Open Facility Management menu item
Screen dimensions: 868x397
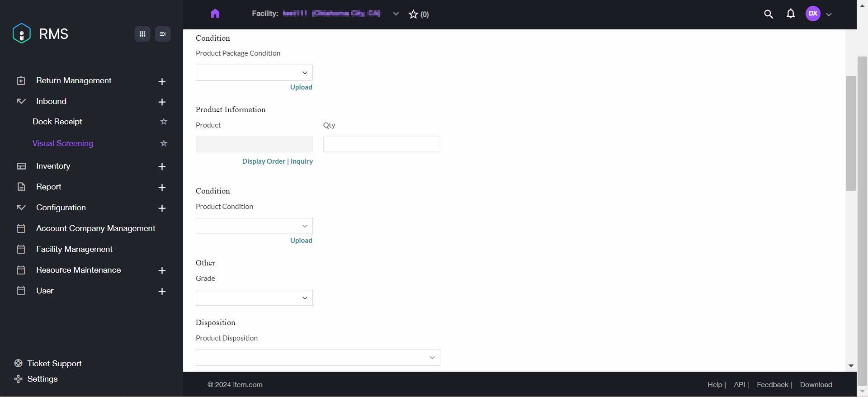pyautogui.click(x=74, y=249)
